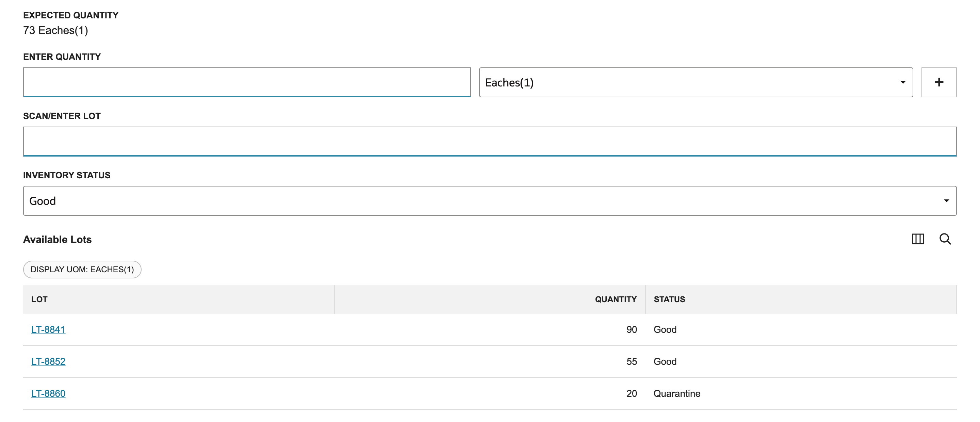Image resolution: width=980 pixels, height=422 pixels.
Task: Click the search icon in Available Lots
Action: click(945, 239)
